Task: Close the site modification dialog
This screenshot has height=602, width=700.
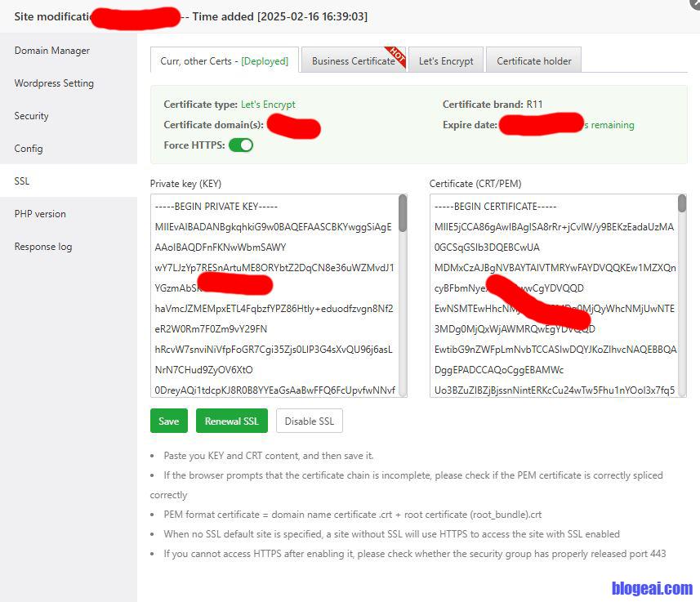Action: pos(695,3)
